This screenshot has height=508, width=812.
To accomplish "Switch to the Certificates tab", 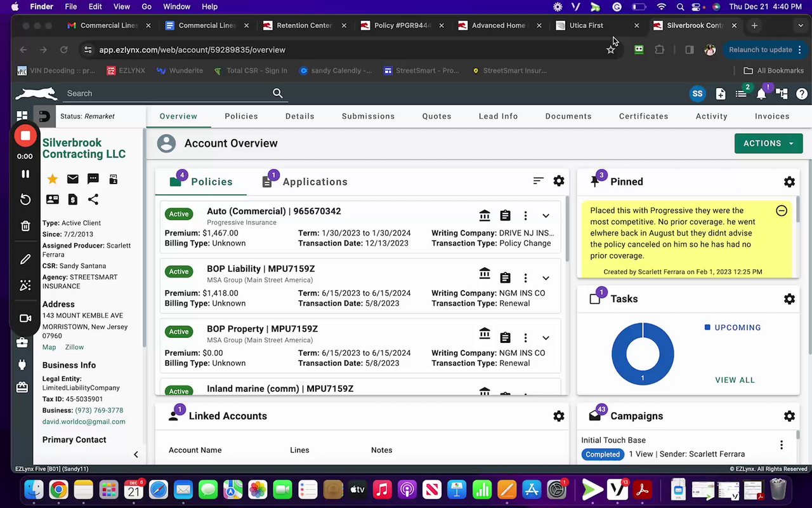I will (x=644, y=116).
